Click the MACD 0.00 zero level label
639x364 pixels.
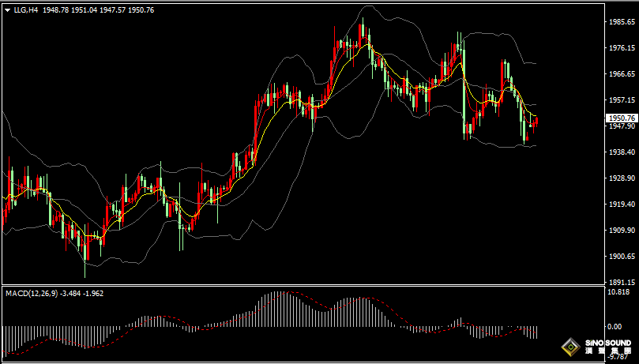click(x=615, y=326)
